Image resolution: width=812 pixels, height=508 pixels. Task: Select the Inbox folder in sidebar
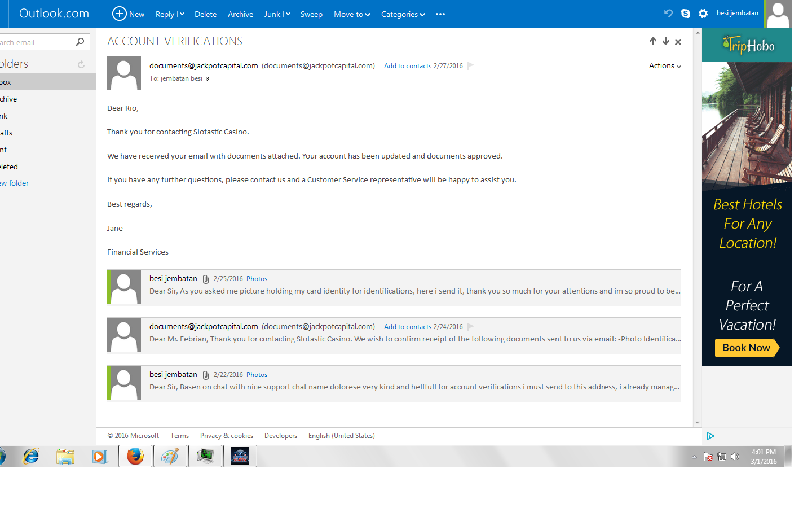coord(48,82)
